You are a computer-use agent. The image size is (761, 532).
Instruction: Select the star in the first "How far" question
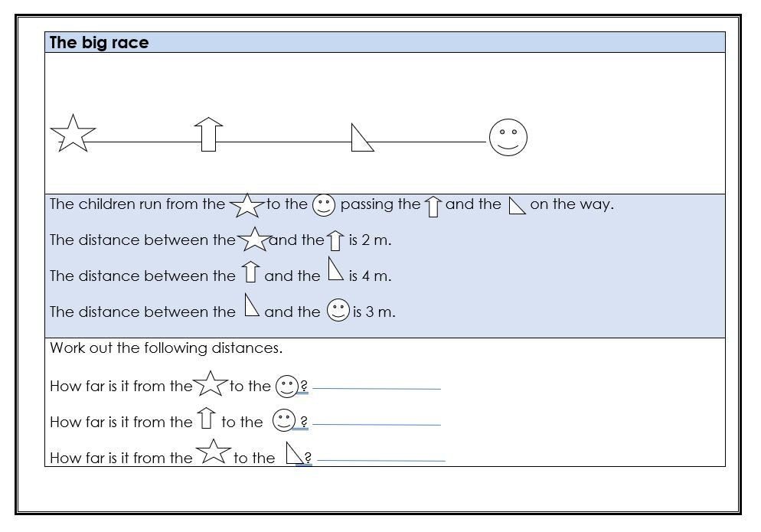coord(211,384)
